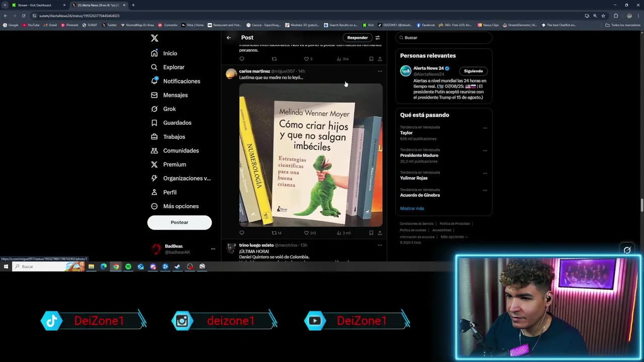The height and width of the screenshot is (362, 644).
Task: Share carlos martinez post
Action: tap(380, 233)
